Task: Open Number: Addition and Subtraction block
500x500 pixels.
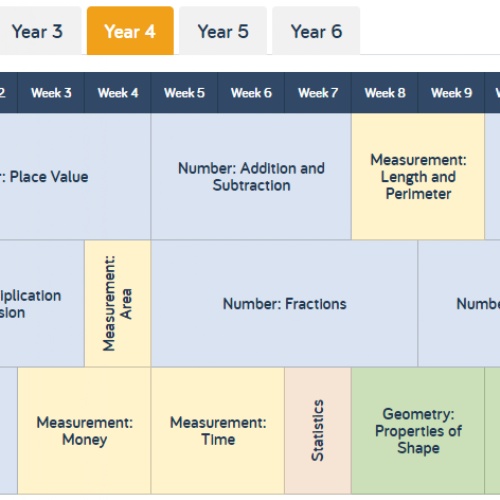Action: pyautogui.click(x=251, y=176)
